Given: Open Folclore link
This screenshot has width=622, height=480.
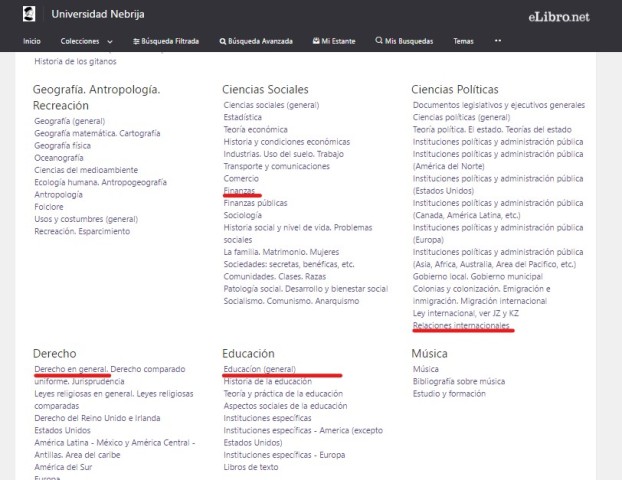Looking at the screenshot, I should [49, 207].
